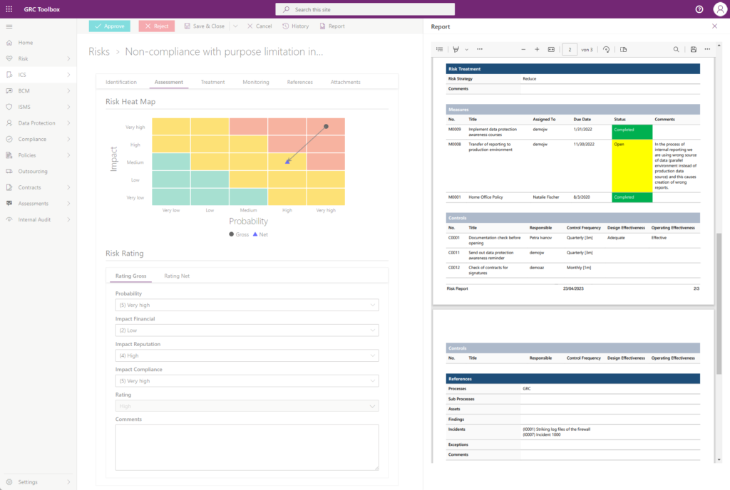Toggle the Net legend series
This screenshot has width=730, height=490.
[260, 234]
